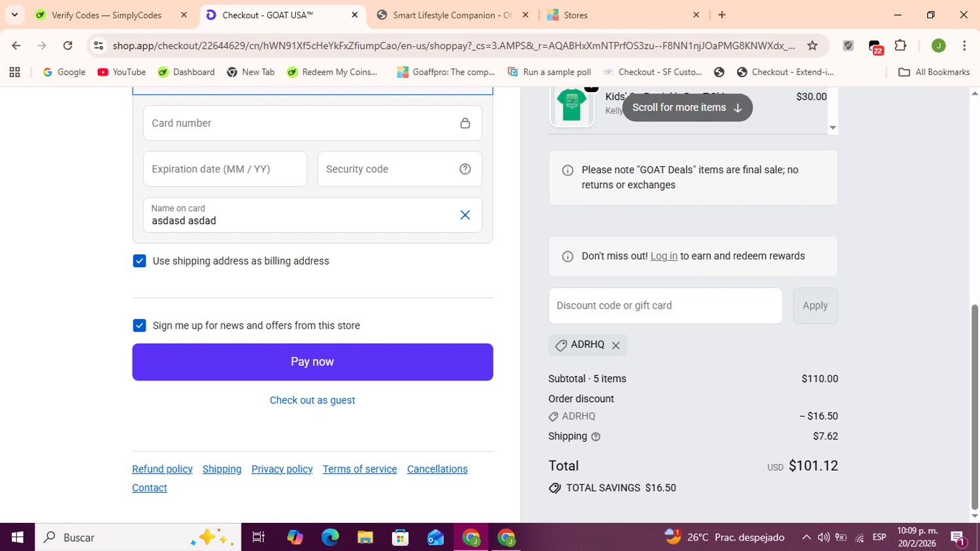Open the Cancellations link
Screen dimensions: 980x551
coord(437,469)
